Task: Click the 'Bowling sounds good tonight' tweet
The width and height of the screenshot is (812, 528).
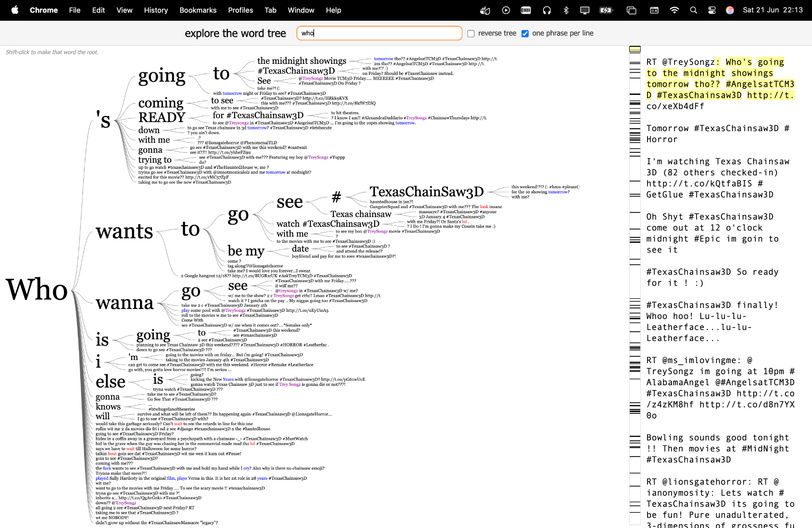Action: (718, 448)
